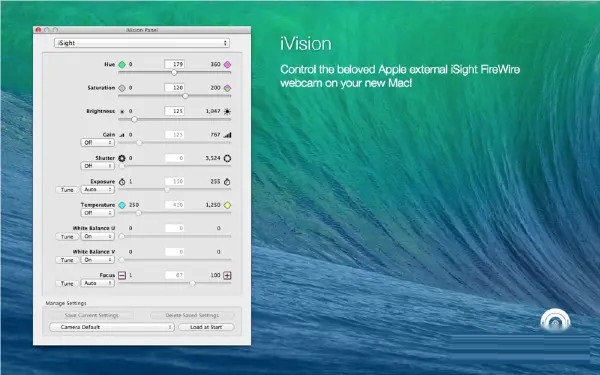Click the Temperature value input field

(174, 205)
